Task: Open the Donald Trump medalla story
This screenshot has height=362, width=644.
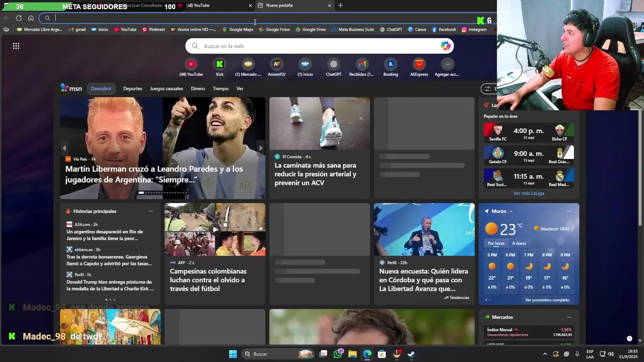Action: pos(110,285)
